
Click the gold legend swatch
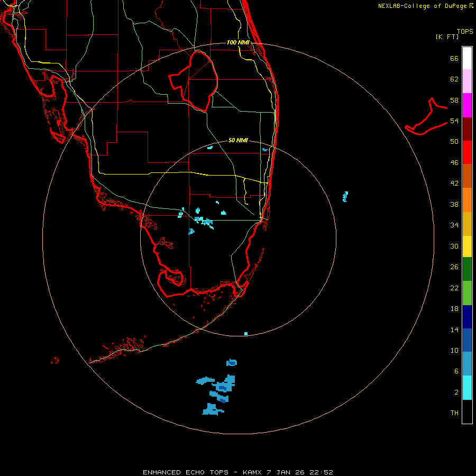(x=467, y=224)
